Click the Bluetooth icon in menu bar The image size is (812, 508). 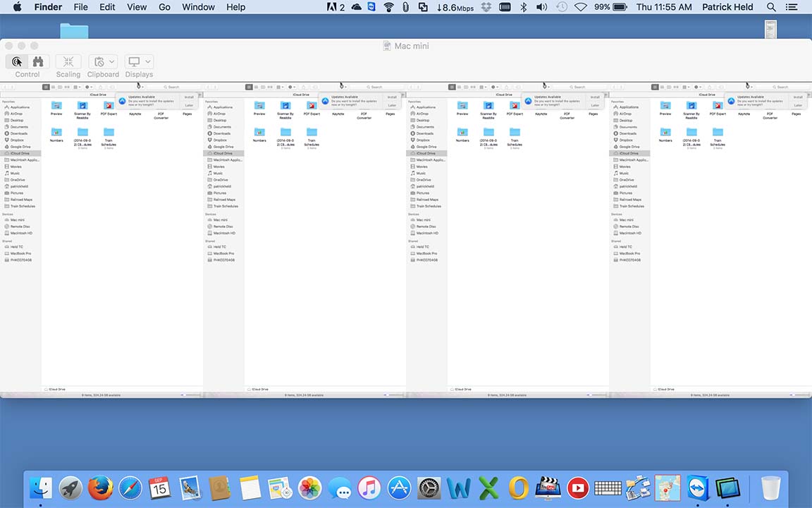pos(523,7)
